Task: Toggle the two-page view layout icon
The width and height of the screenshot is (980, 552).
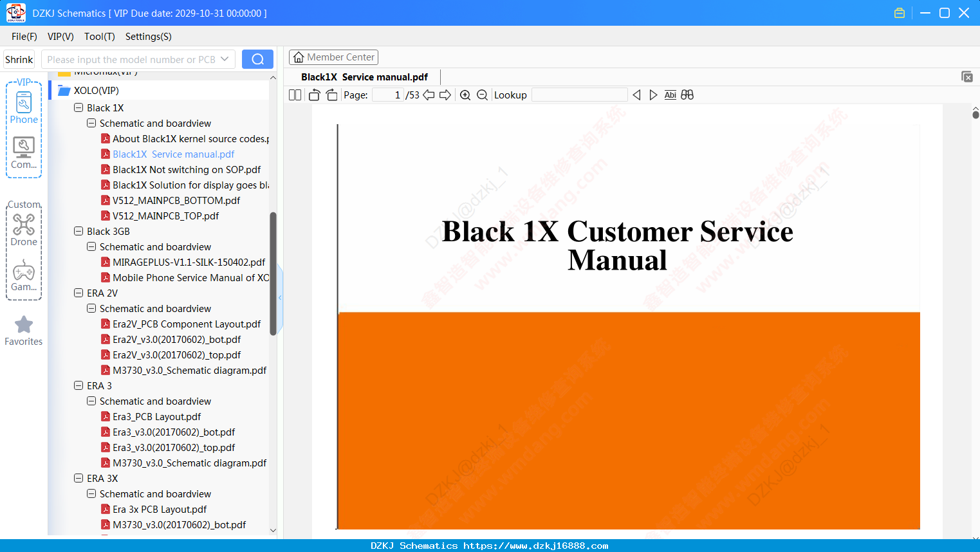Action: [x=295, y=95]
